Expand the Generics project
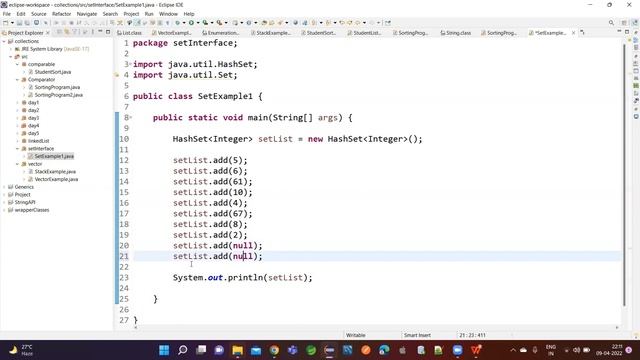The image size is (640, 360). [4, 187]
